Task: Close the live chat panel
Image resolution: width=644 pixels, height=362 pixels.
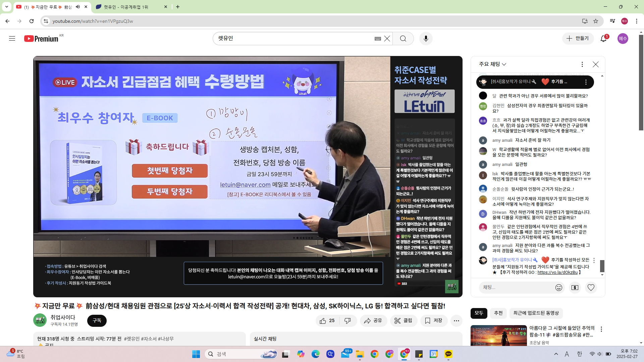Action: pos(596,64)
